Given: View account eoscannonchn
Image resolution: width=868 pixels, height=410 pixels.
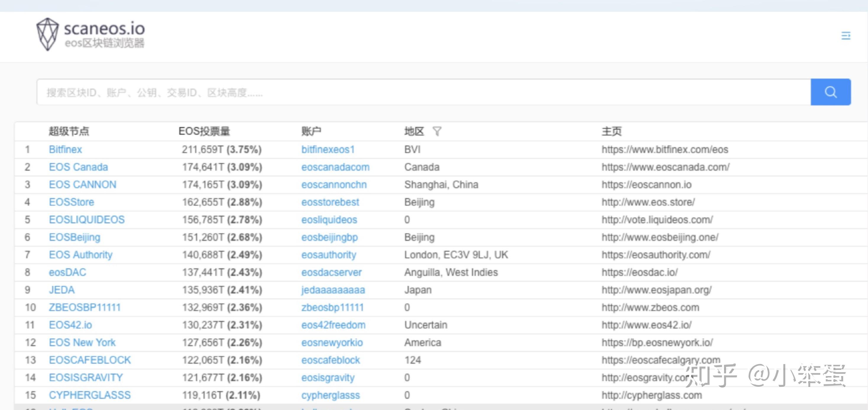Looking at the screenshot, I should (x=334, y=184).
